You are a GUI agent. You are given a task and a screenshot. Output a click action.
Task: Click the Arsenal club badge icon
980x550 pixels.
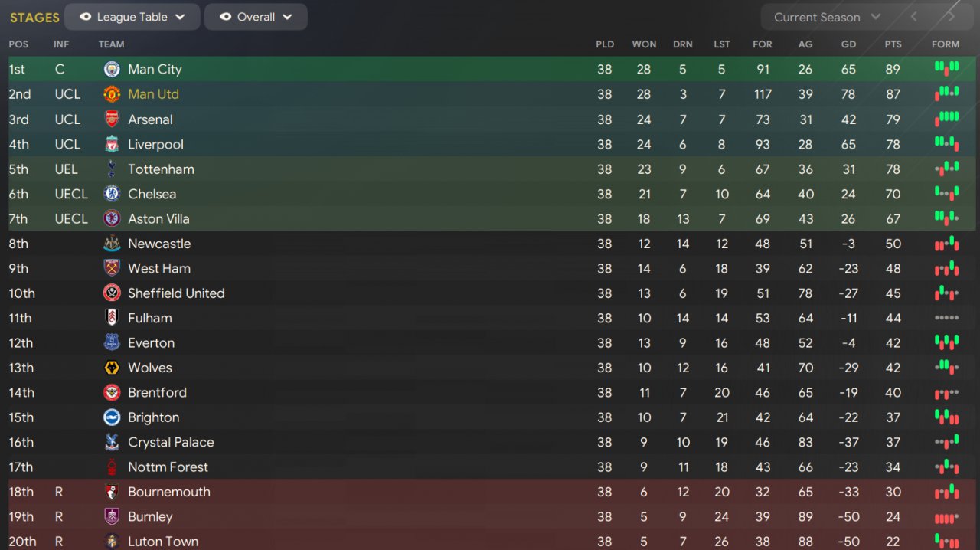coord(112,119)
